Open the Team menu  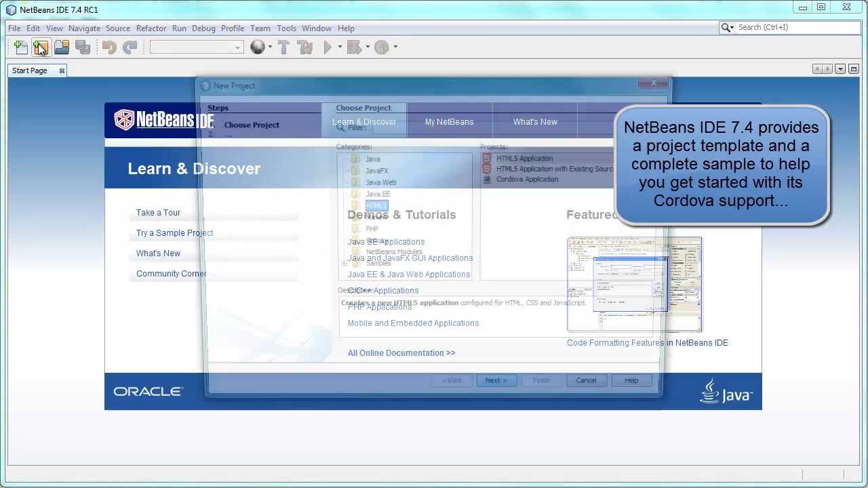pos(260,28)
